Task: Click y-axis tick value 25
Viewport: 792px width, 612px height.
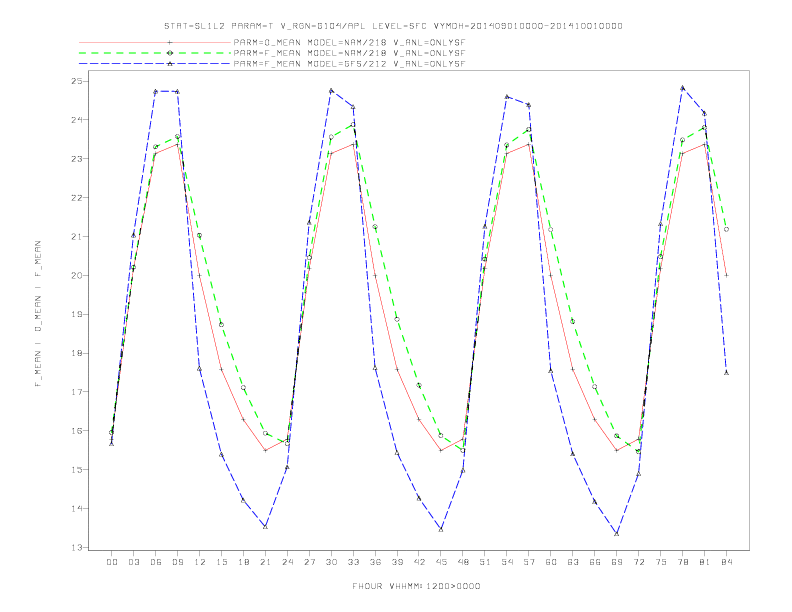Action: pos(78,81)
